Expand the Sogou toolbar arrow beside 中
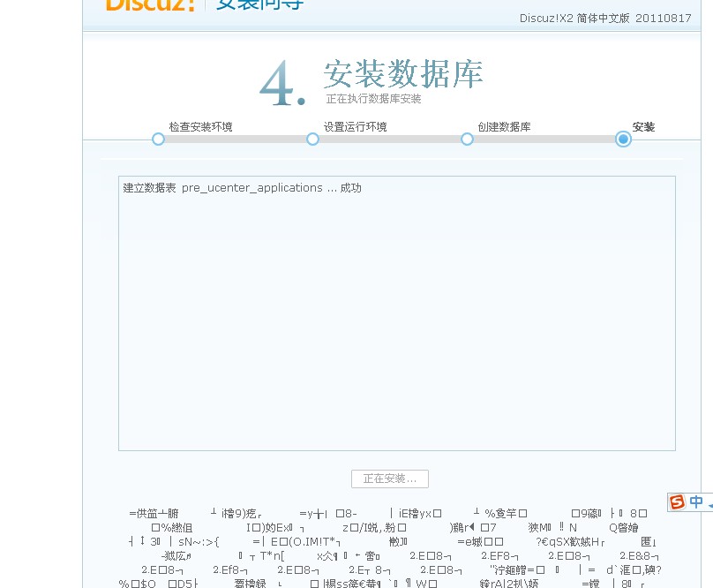The height and width of the screenshot is (588, 713). click(709, 501)
